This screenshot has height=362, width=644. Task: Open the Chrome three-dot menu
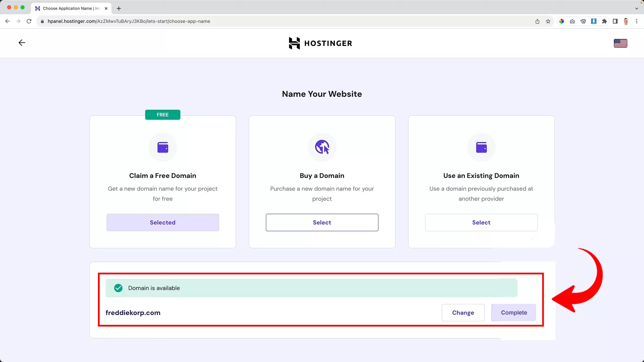tap(637, 21)
